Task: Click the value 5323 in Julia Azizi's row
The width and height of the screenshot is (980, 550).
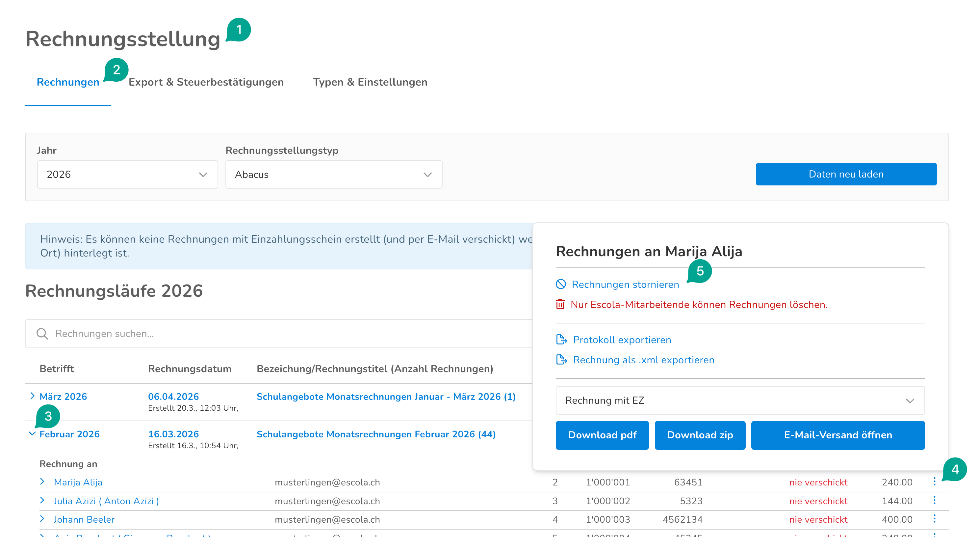Action: [x=691, y=501]
